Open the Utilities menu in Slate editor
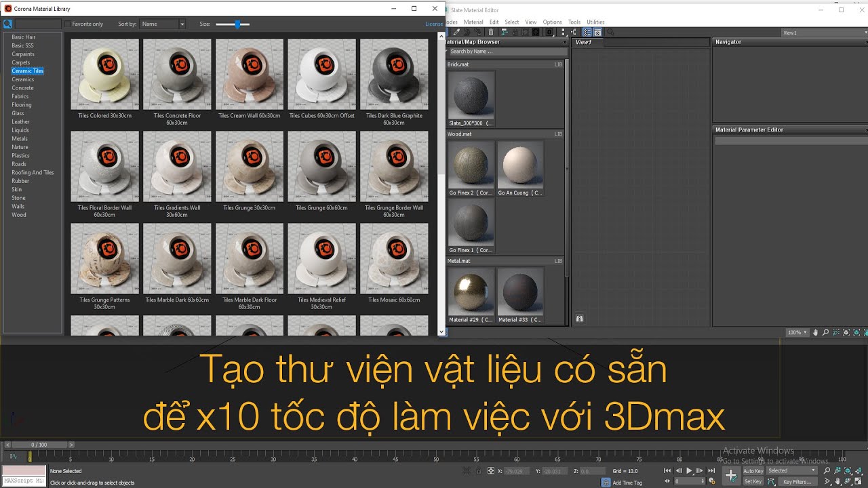This screenshot has width=868, height=488. (x=595, y=22)
